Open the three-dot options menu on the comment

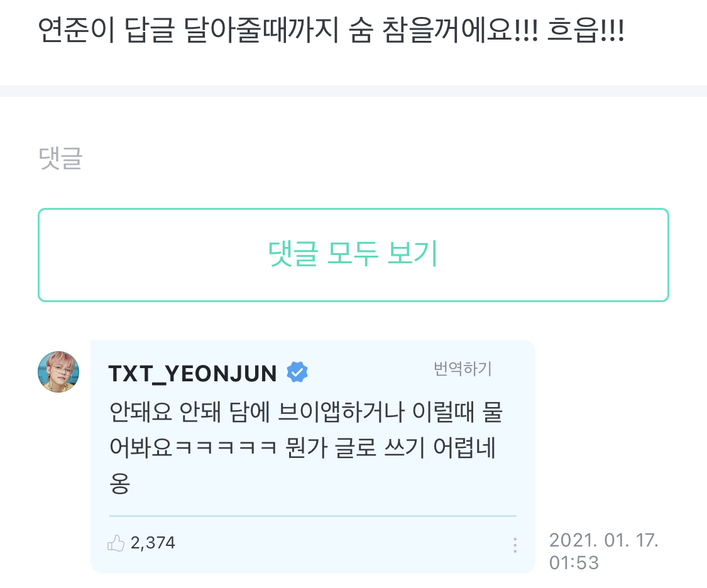[515, 545]
